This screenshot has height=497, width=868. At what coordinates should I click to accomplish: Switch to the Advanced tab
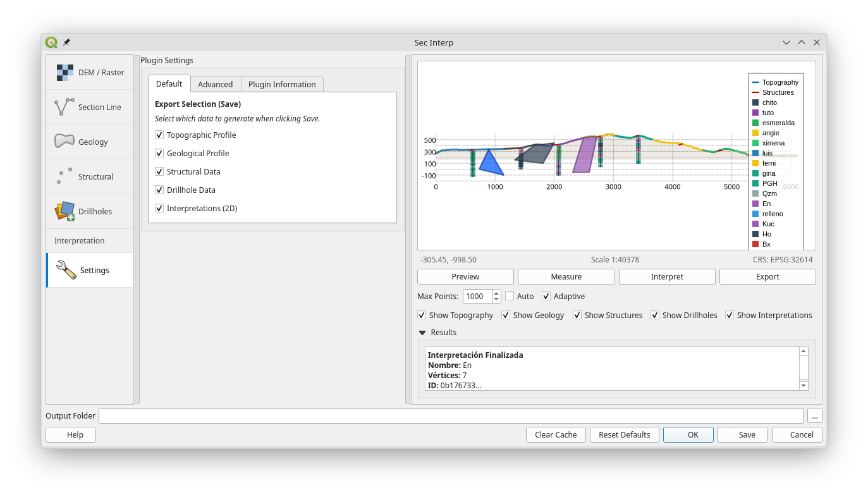(216, 83)
